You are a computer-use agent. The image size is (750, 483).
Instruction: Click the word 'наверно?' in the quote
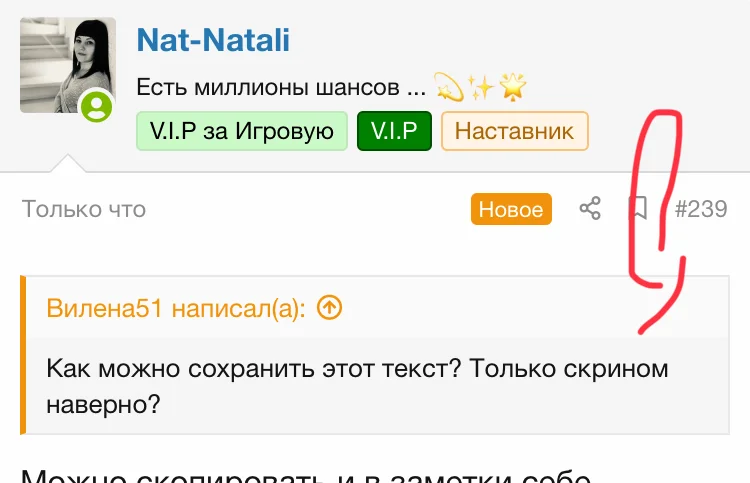103,404
